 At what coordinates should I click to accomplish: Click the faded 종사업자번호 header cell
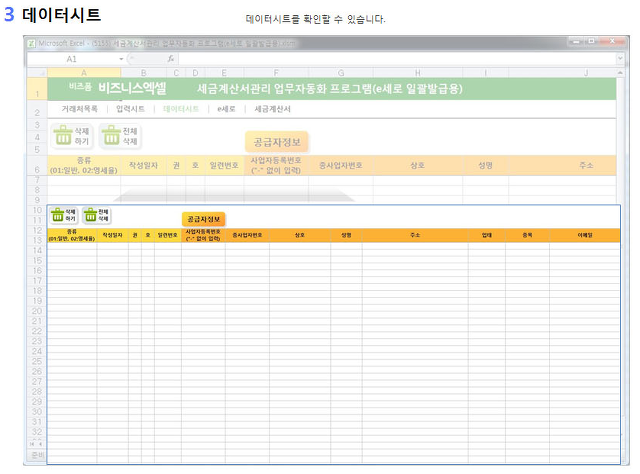coord(341,165)
